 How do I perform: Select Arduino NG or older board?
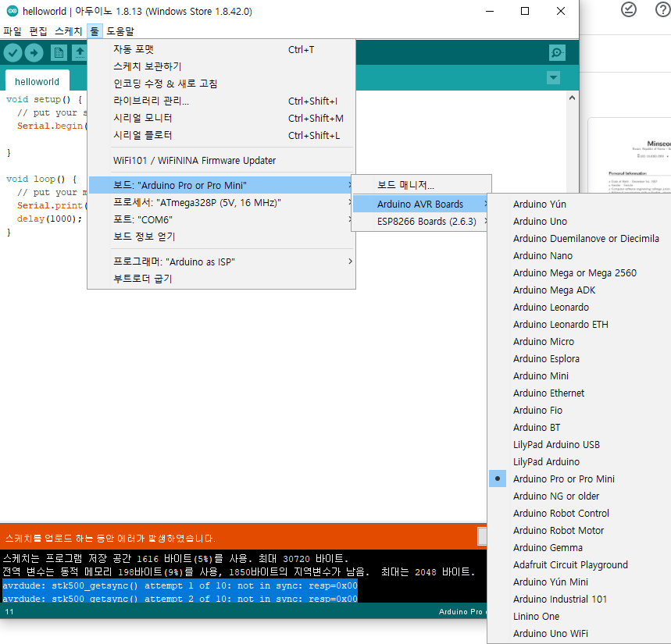pyautogui.click(x=580, y=496)
